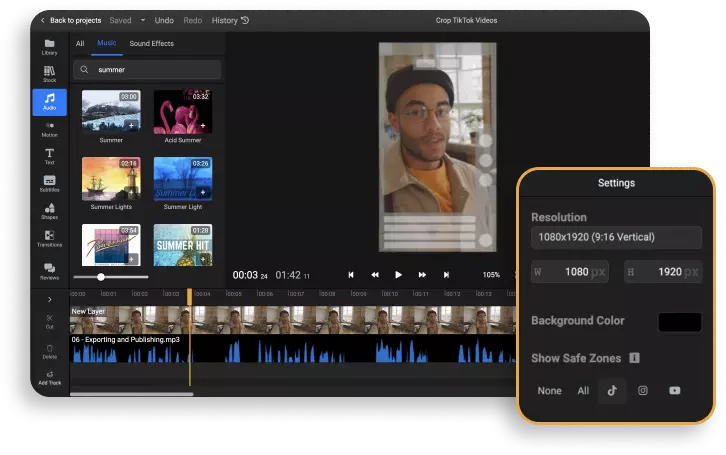Click the width 1080 input

coord(570,272)
